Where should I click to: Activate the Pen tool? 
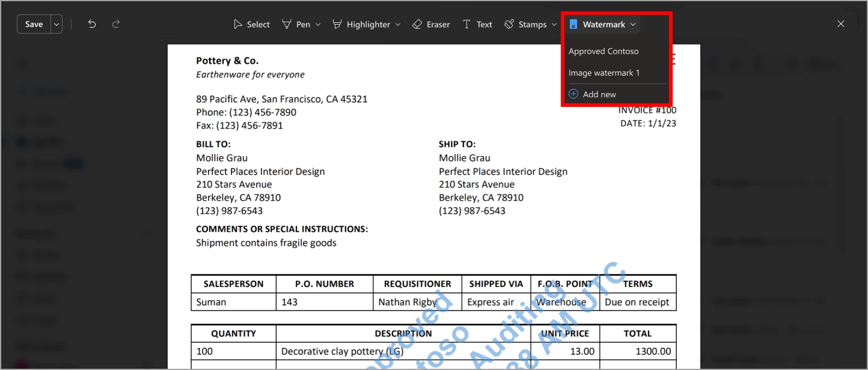click(296, 25)
